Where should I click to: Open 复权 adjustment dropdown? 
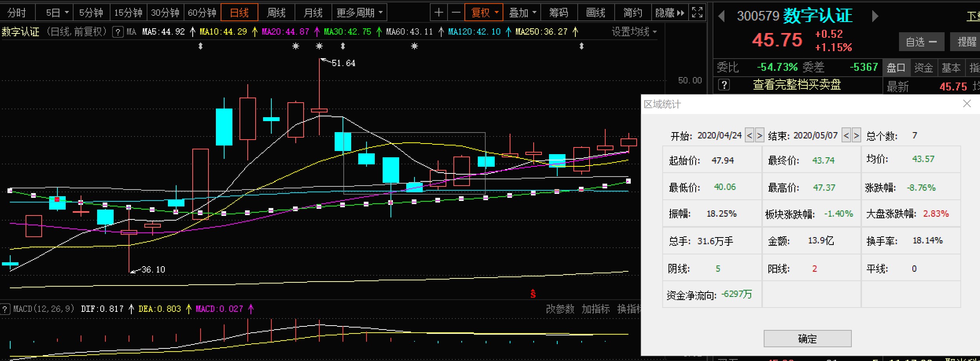[484, 13]
